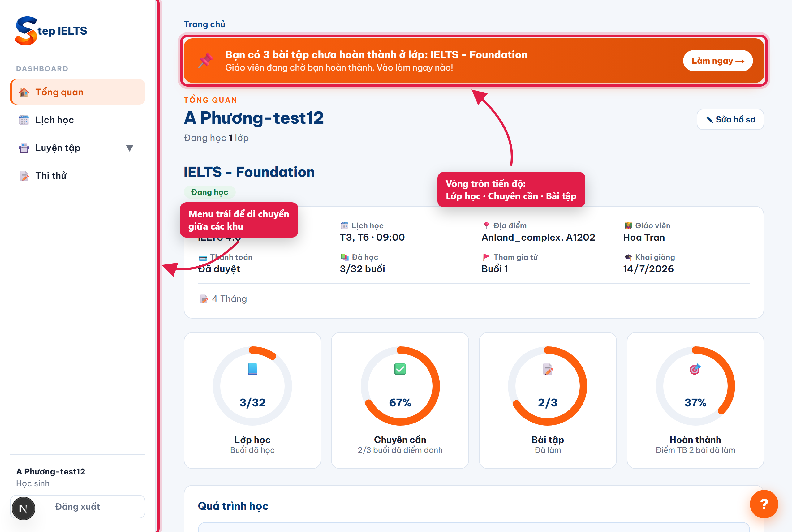792x532 pixels.
Task: Click the schedule value T3, T6 · 09:00
Action: tap(372, 237)
